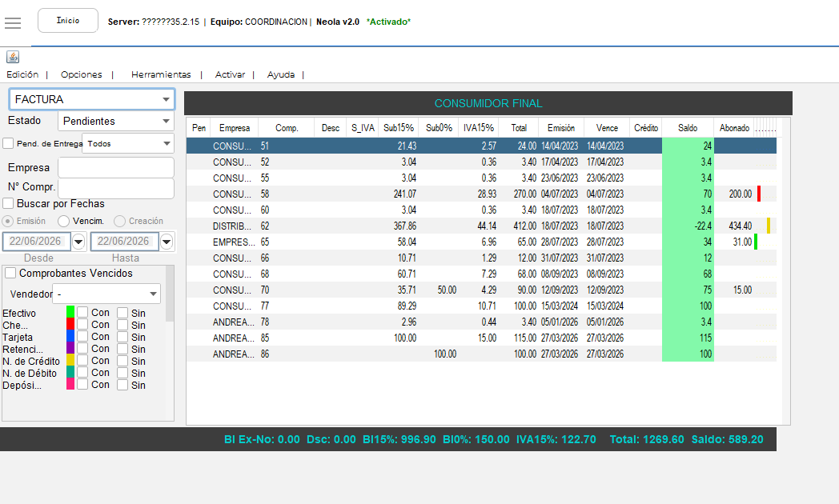Screen dimensions: 839x504
Task: Check the Efectivo Con checkbox
Action: (x=82, y=312)
